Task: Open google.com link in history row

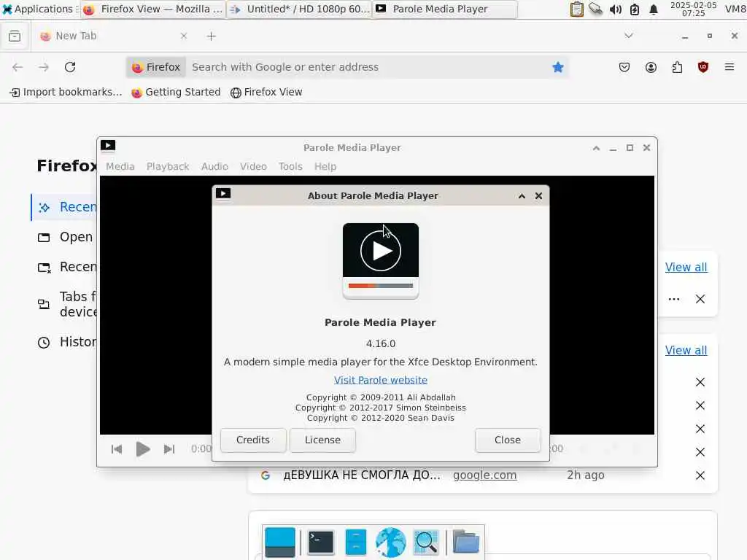Action: pyautogui.click(x=484, y=475)
